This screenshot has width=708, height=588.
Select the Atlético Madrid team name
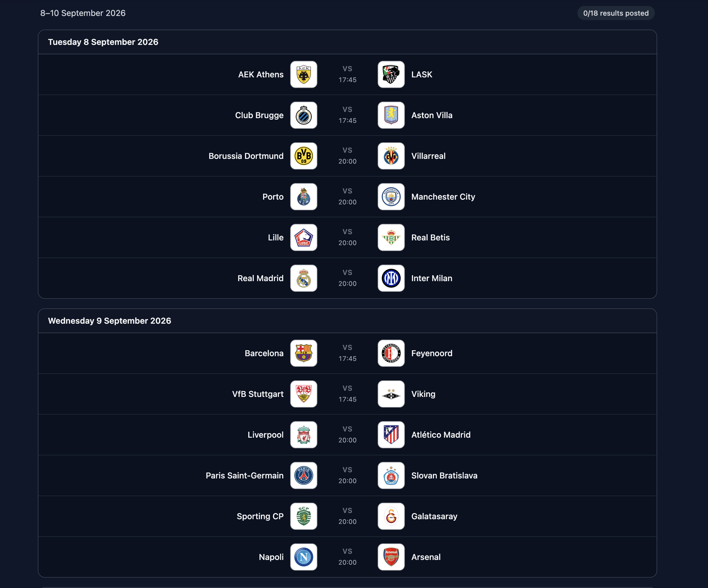coord(441,435)
